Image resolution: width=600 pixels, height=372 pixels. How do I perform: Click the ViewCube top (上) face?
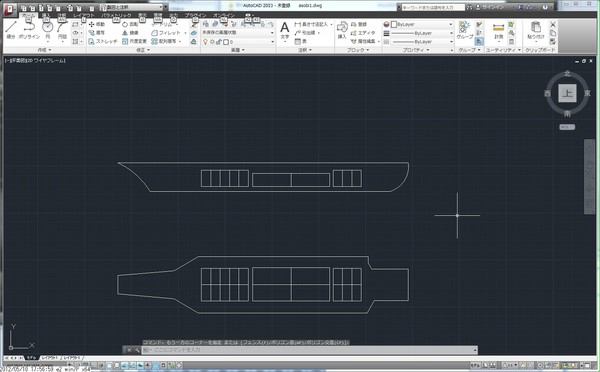(x=567, y=93)
